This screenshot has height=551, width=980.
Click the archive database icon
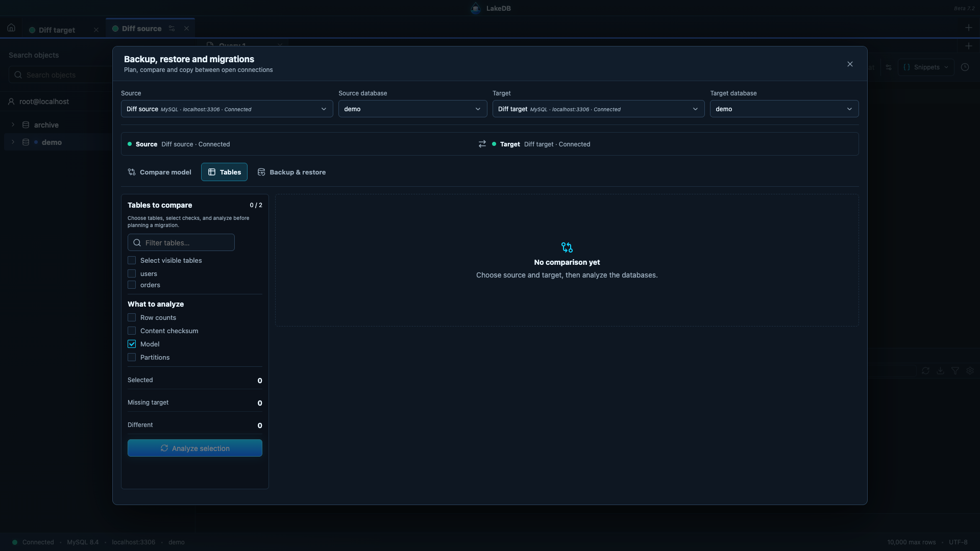click(x=26, y=125)
